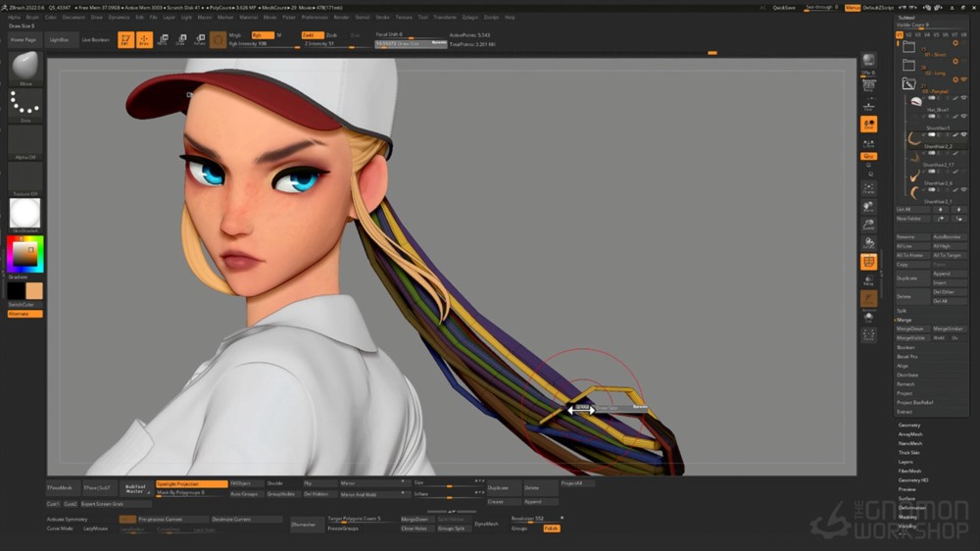Select the tan main color swatch
The image size is (980, 551).
tap(34, 291)
